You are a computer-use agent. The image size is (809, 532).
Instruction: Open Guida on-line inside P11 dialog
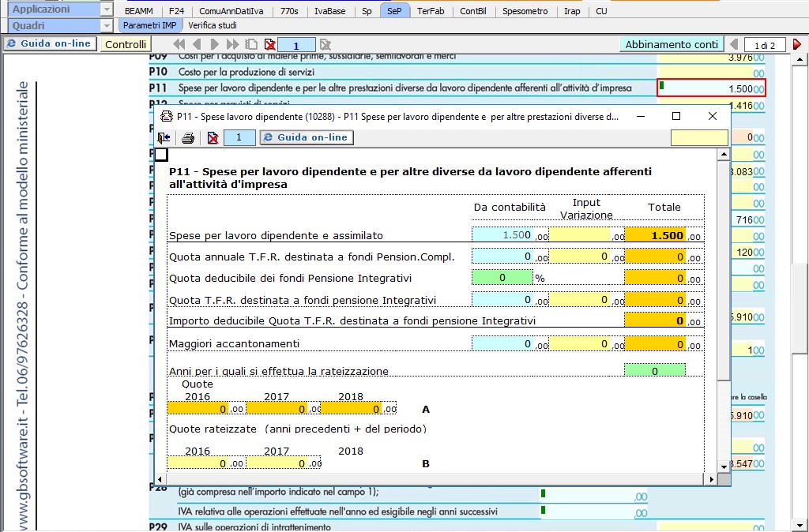click(307, 137)
